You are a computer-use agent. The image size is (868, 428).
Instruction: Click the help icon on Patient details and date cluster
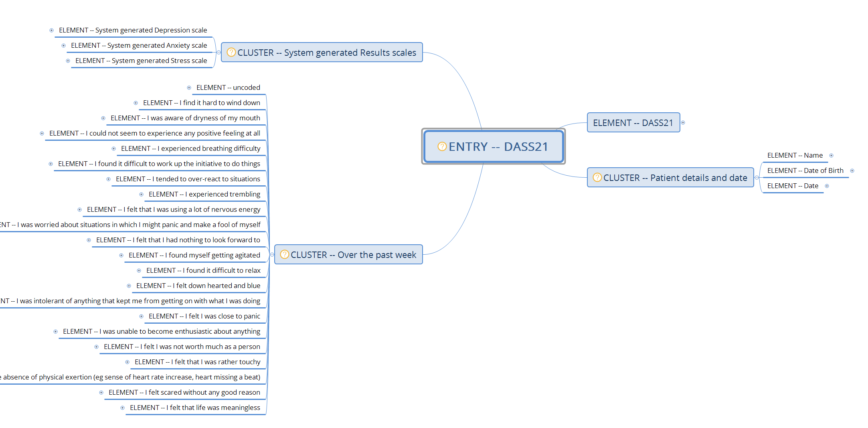[x=598, y=177]
